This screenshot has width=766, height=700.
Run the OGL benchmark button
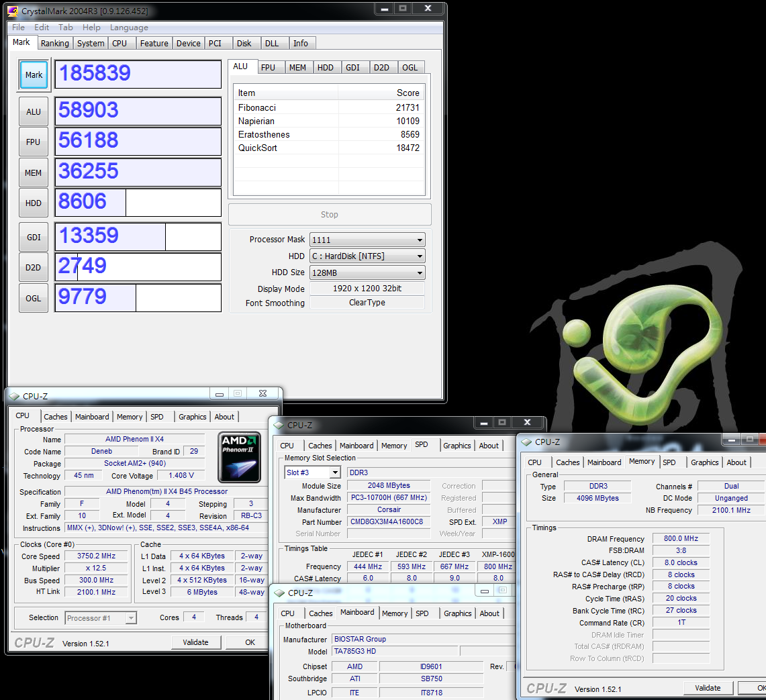(x=34, y=298)
